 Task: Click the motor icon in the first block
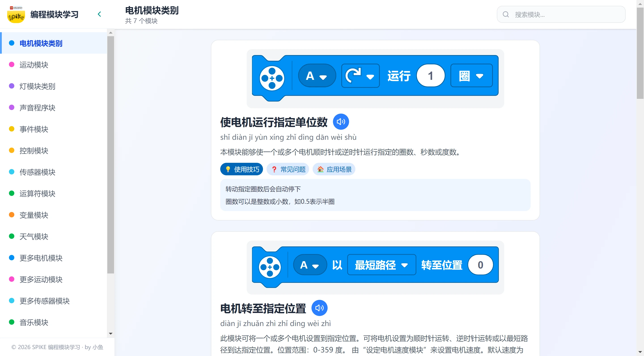[x=271, y=78]
